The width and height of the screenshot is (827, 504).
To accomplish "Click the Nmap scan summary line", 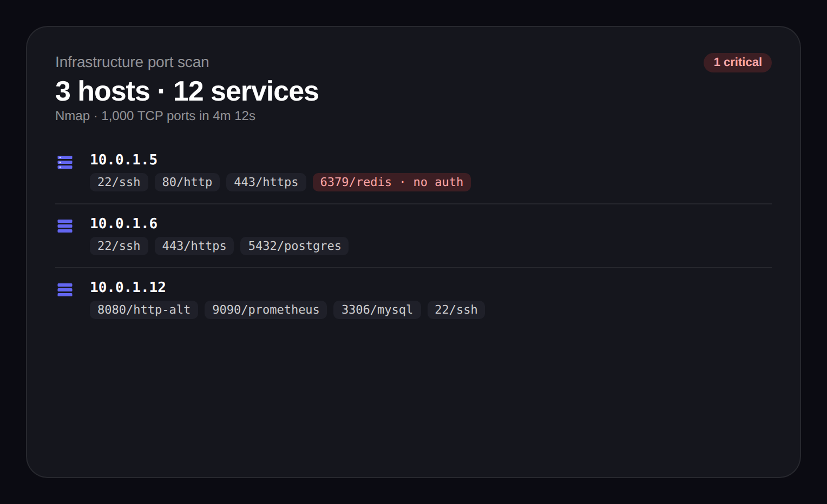I will point(155,116).
